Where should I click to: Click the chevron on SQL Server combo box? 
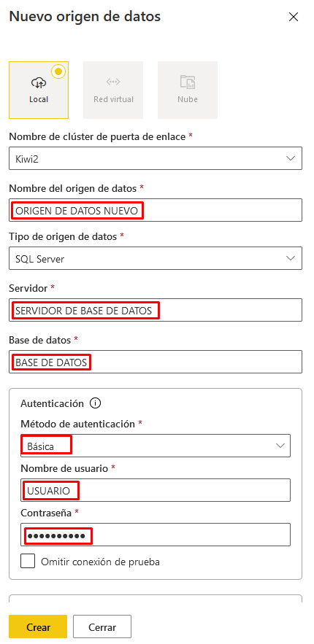(291, 258)
